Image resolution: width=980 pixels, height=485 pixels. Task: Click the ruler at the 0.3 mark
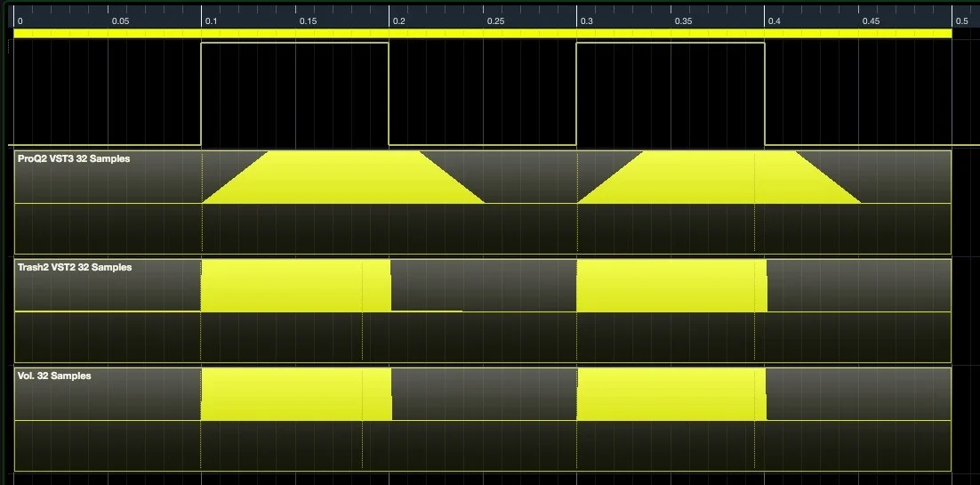pos(586,21)
